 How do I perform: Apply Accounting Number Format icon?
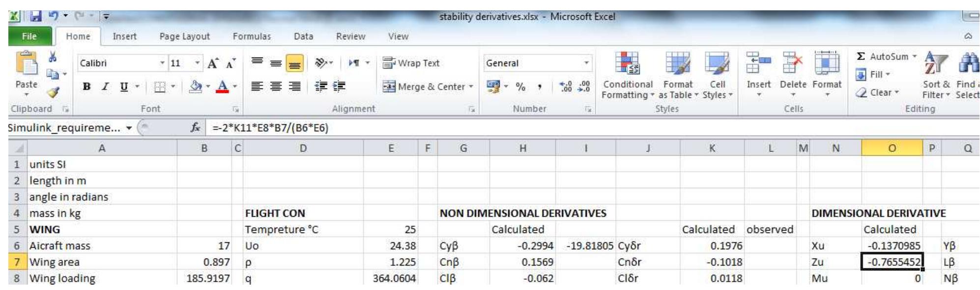492,87
